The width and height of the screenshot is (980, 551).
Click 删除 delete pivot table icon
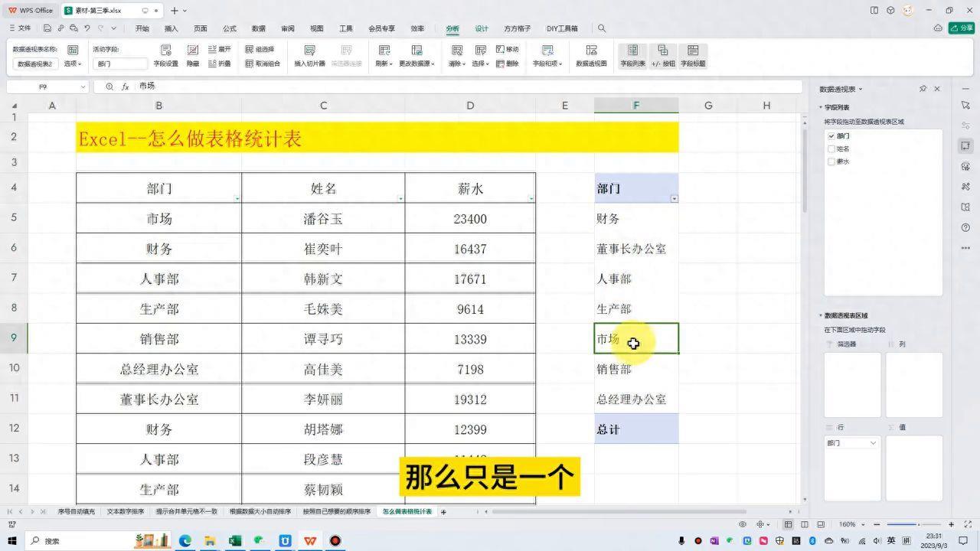(507, 64)
